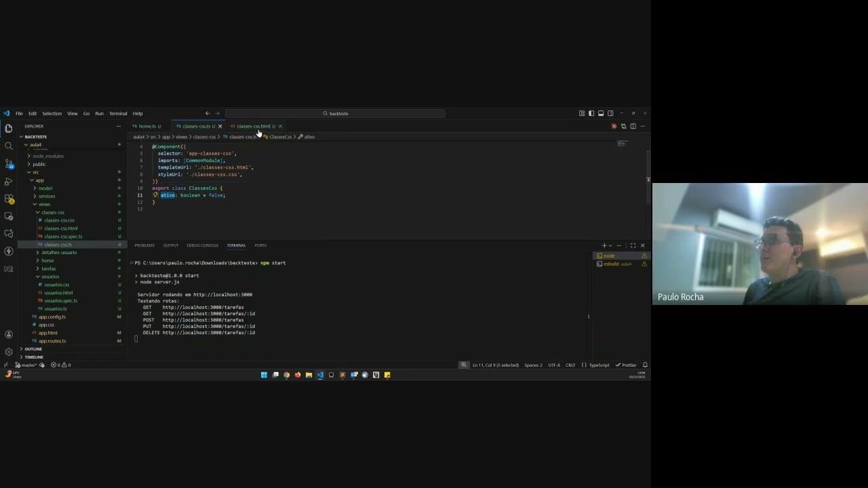Open the File menu
Image resolution: width=868 pixels, height=488 pixels.
coord(19,113)
